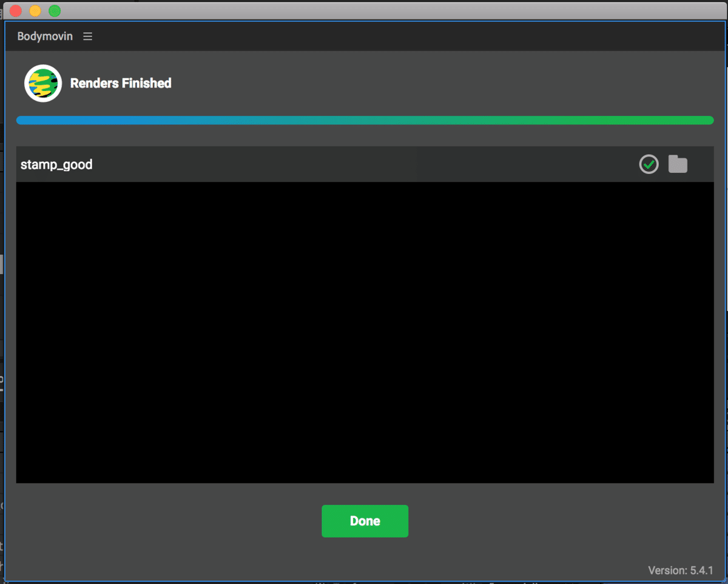Select the stamp_good composition name
The image size is (728, 584).
coord(56,164)
